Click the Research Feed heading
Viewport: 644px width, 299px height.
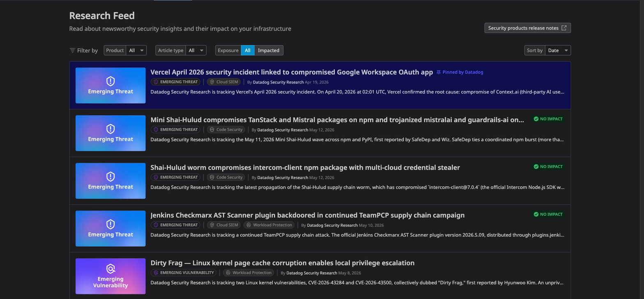pyautogui.click(x=102, y=16)
